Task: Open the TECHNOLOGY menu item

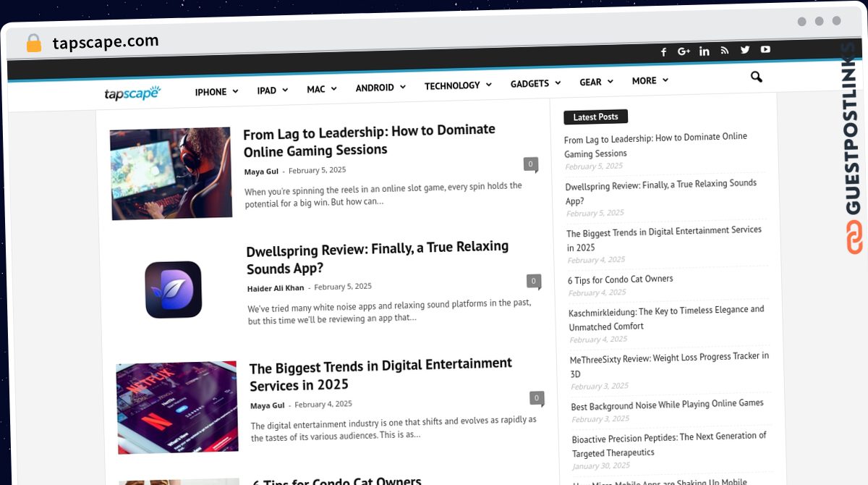Action: click(x=452, y=85)
